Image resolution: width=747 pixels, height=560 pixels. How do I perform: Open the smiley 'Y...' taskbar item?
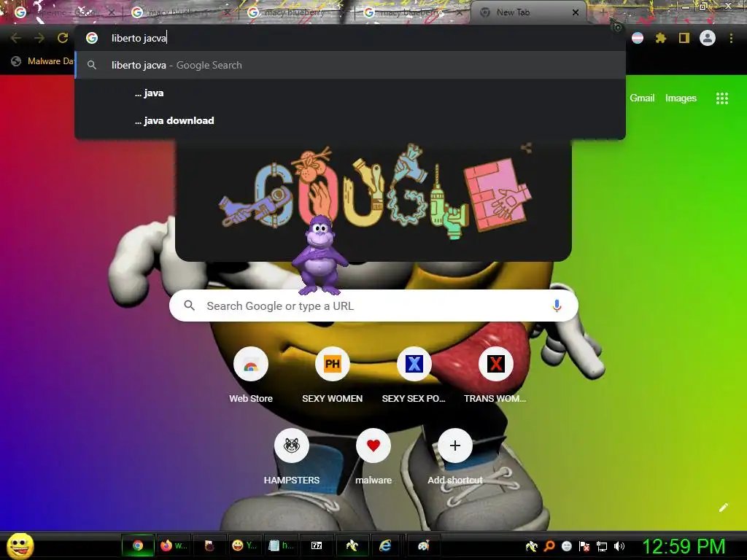(x=244, y=545)
